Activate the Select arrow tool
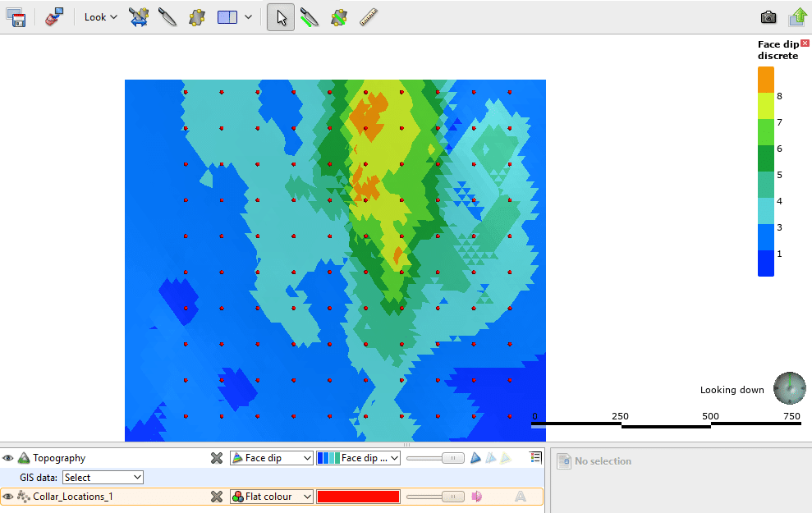The image size is (812, 513). coord(280,16)
